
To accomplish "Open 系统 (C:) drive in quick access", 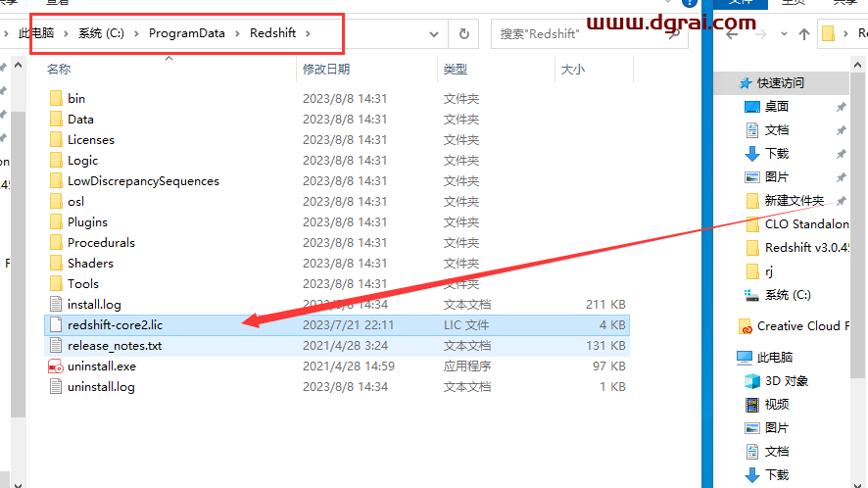I will pyautogui.click(x=788, y=295).
